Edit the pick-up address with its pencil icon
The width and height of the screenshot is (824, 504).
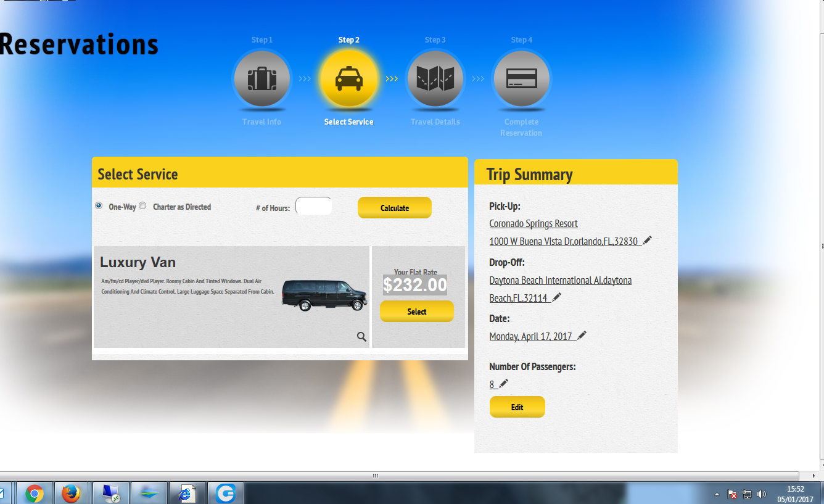tap(647, 241)
